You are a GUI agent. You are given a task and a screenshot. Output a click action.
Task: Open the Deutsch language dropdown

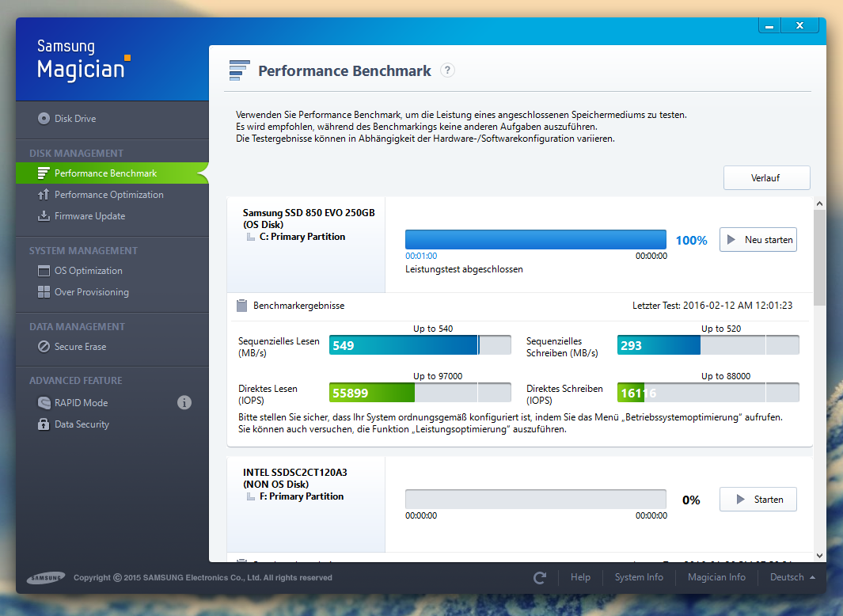click(x=792, y=577)
